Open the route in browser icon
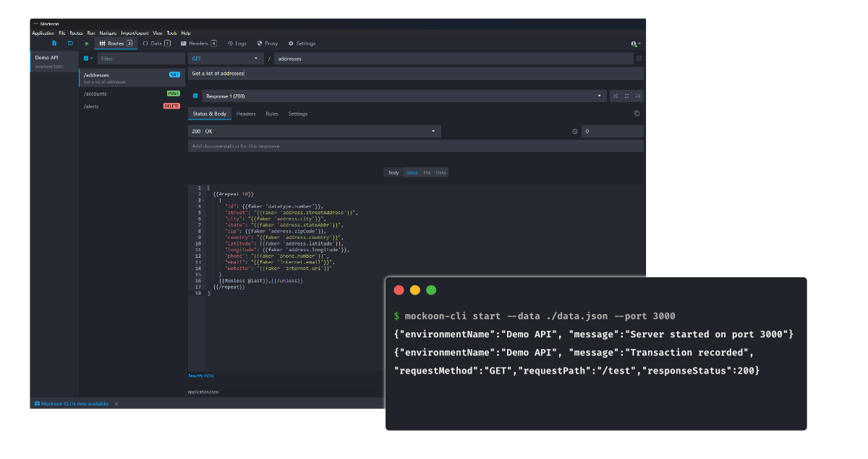The width and height of the screenshot is (868, 459). click(x=638, y=59)
